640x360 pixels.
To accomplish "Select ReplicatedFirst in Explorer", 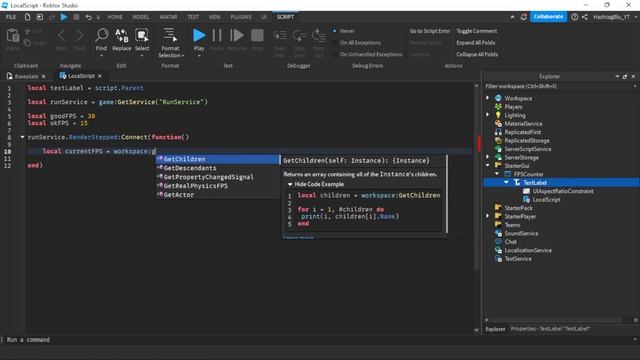I will (522, 132).
